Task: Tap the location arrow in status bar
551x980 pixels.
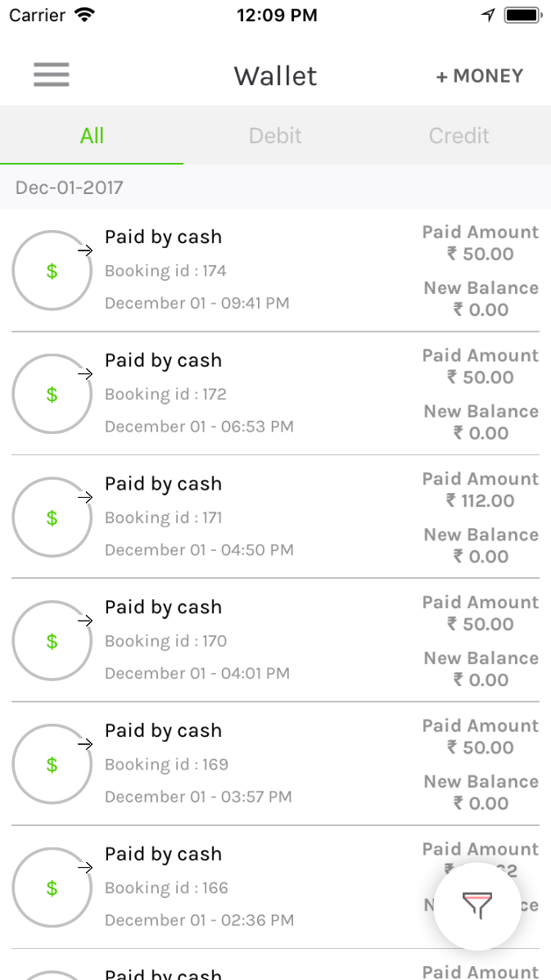Action: pyautogui.click(x=488, y=15)
